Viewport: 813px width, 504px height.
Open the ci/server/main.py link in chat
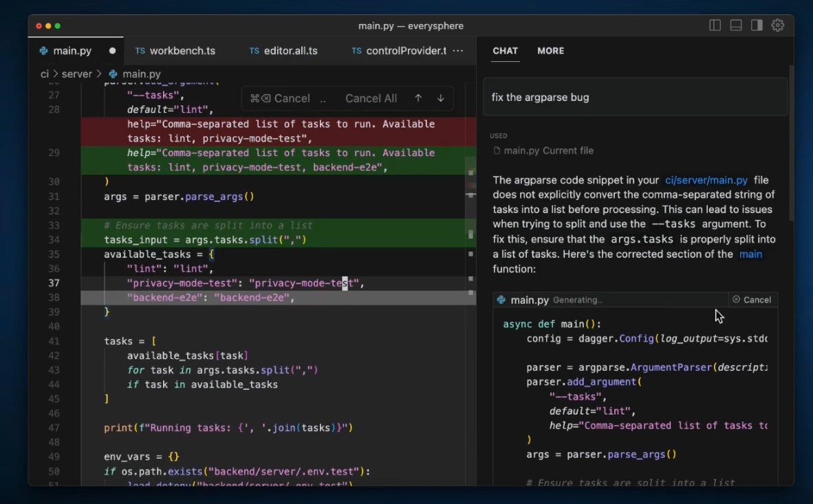[x=706, y=180]
